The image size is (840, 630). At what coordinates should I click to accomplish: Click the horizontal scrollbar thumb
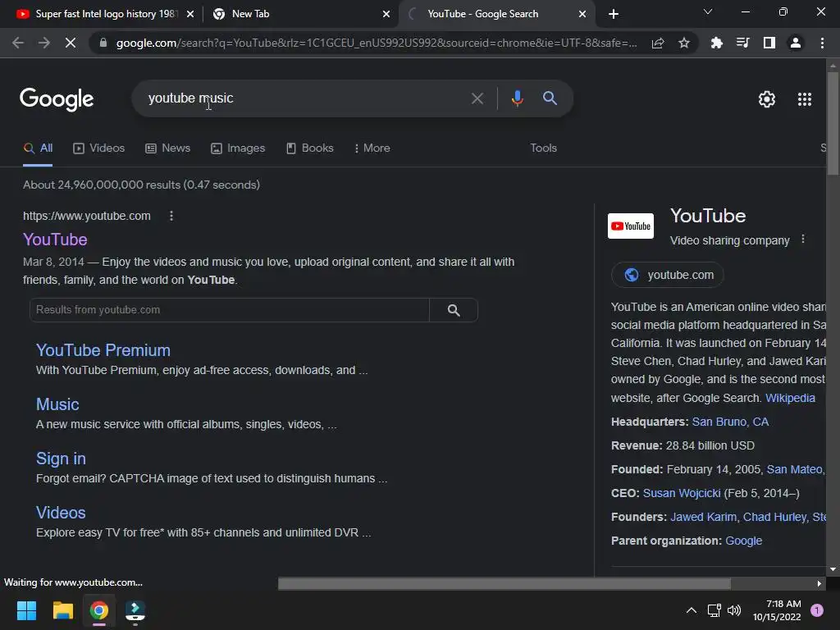tap(504, 583)
